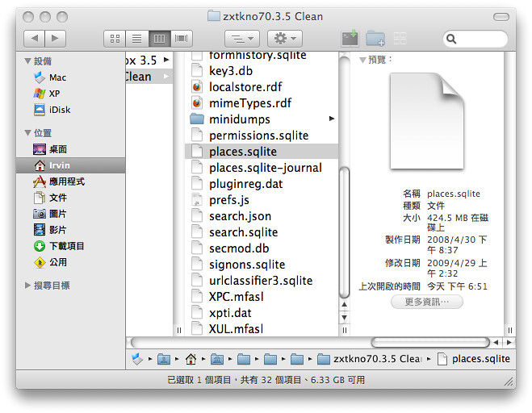The image size is (532, 413).
Task: Click the file list scroll up arrow
Action: pos(344,304)
